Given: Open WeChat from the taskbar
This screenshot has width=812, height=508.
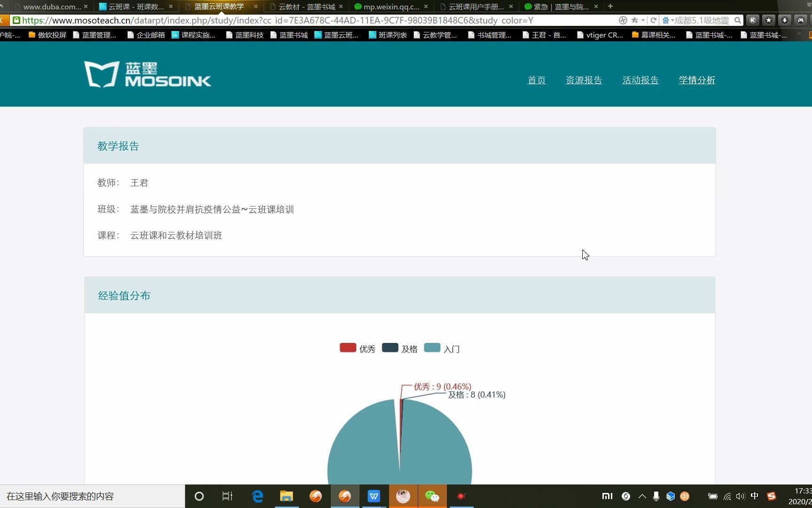Looking at the screenshot, I should (x=432, y=496).
